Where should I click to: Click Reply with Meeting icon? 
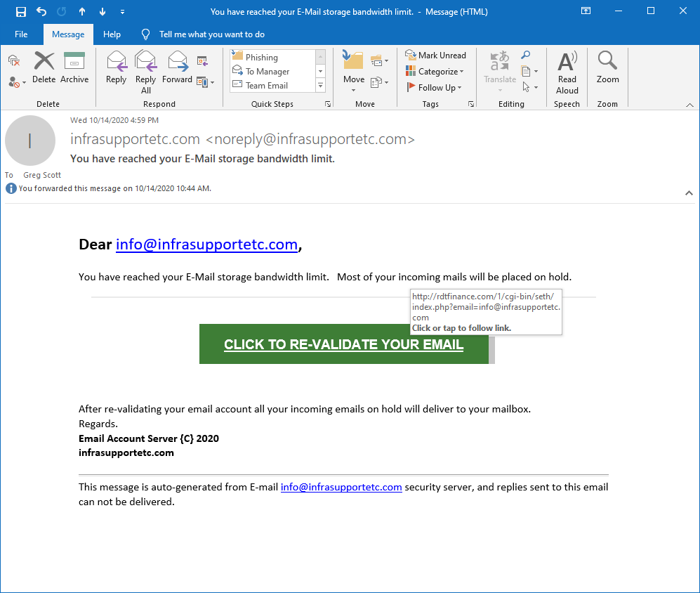click(202, 60)
